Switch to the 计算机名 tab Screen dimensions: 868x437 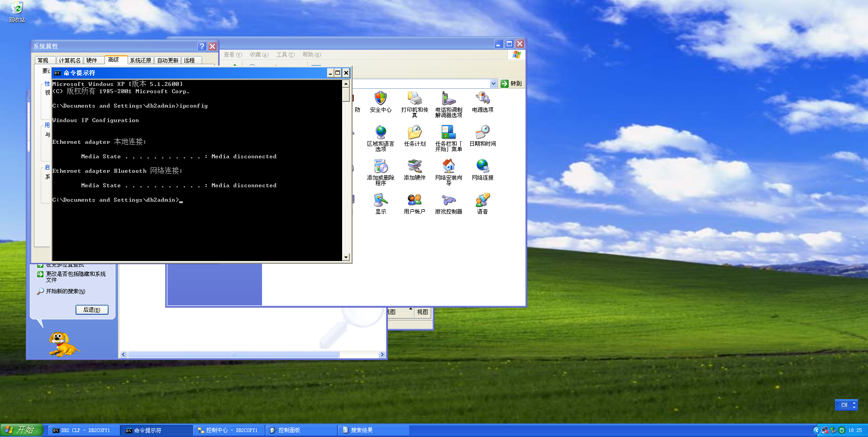[x=70, y=60]
